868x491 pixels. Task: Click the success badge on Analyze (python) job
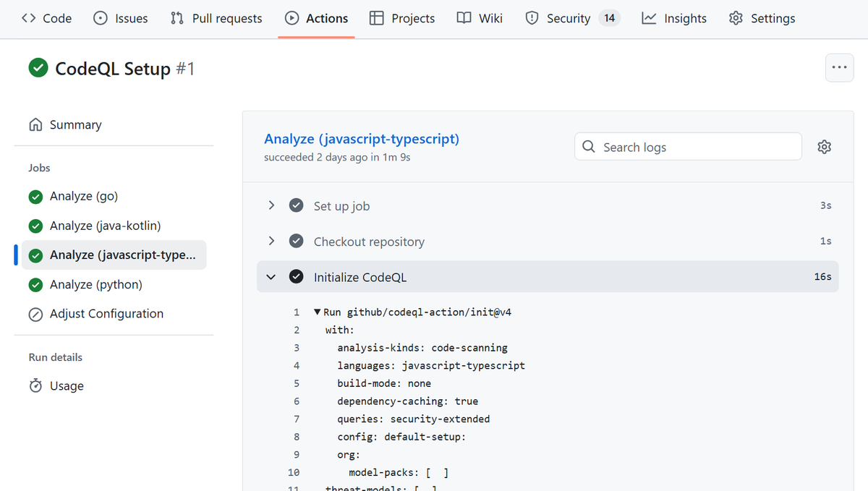(x=35, y=284)
